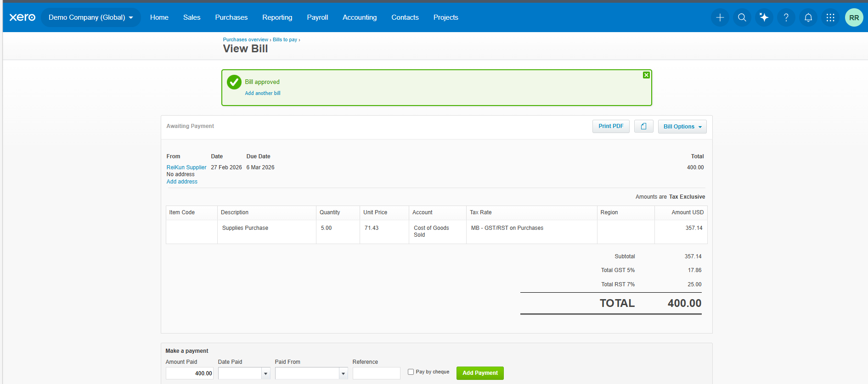Open the Accounting menu
The height and width of the screenshot is (384, 868).
pos(360,17)
